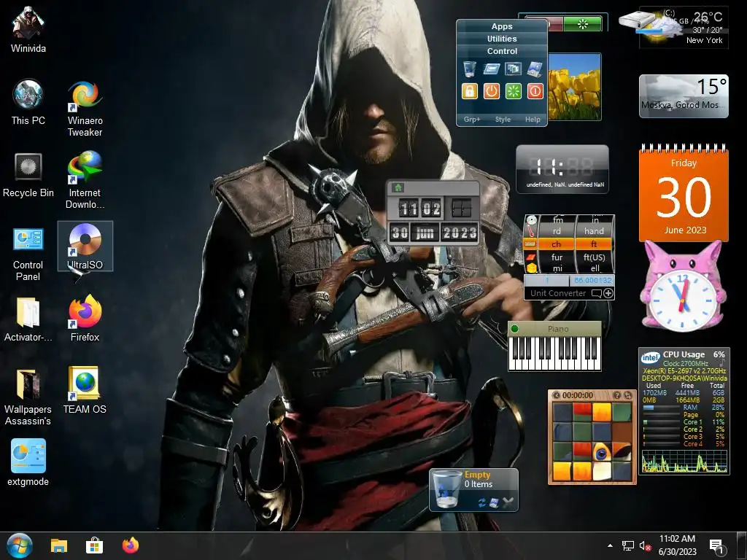
Task: Click the green restart button behind the launcher
Action: click(x=583, y=24)
